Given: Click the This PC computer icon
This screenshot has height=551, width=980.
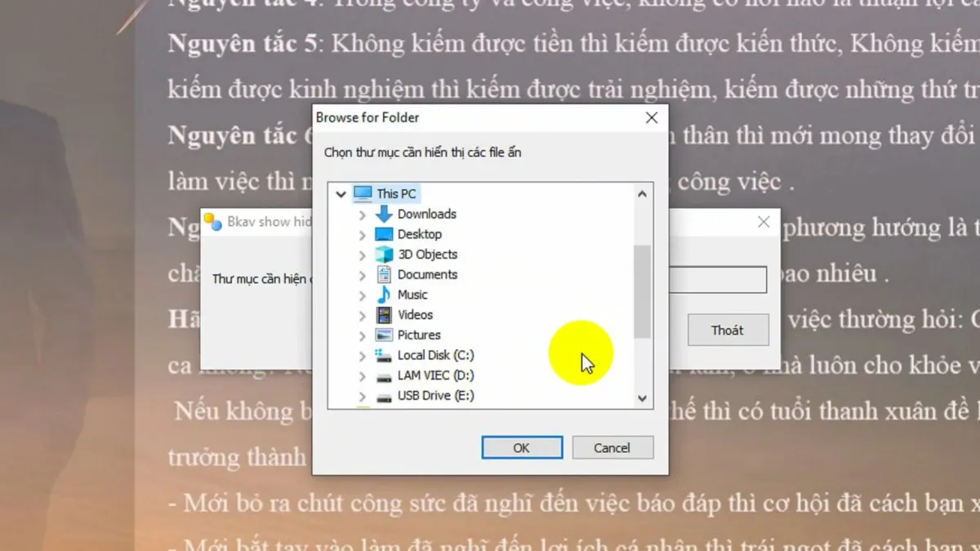Looking at the screenshot, I should pos(362,193).
